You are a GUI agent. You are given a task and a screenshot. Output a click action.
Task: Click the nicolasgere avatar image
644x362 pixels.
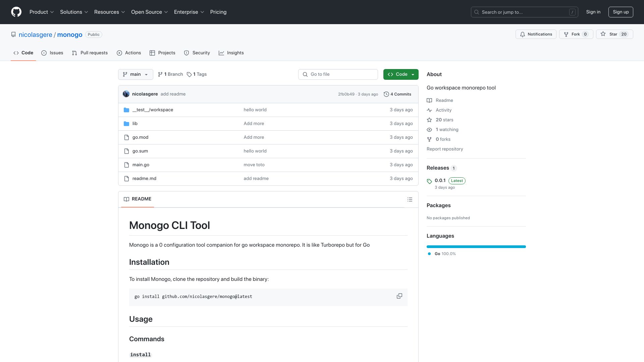[x=126, y=94]
